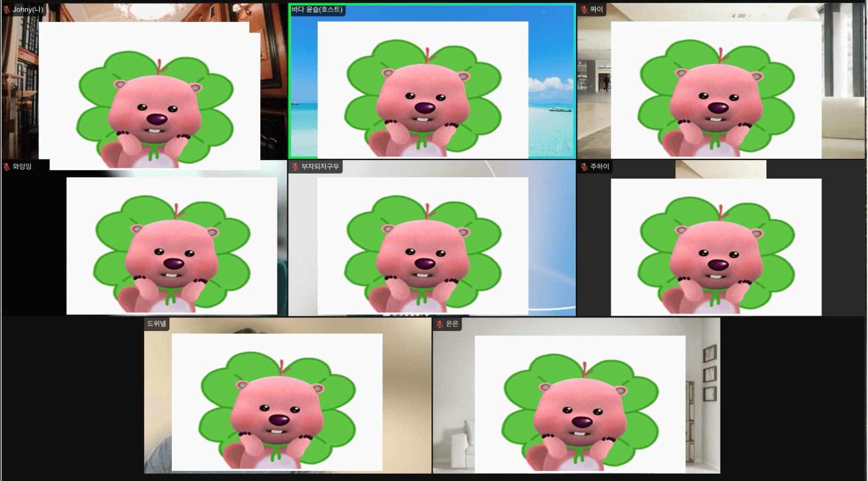
Task: Click the name label "Johny(나)"
Action: tap(28, 10)
